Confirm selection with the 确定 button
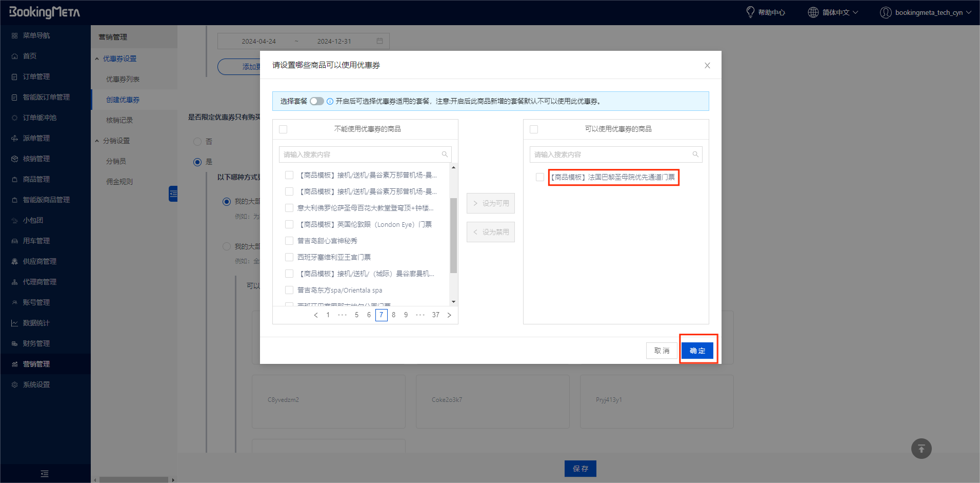The image size is (980, 483). click(697, 351)
